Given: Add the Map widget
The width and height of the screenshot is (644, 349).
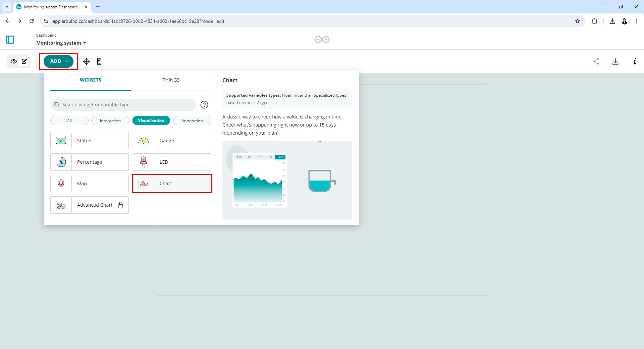Looking at the screenshot, I should (x=90, y=184).
